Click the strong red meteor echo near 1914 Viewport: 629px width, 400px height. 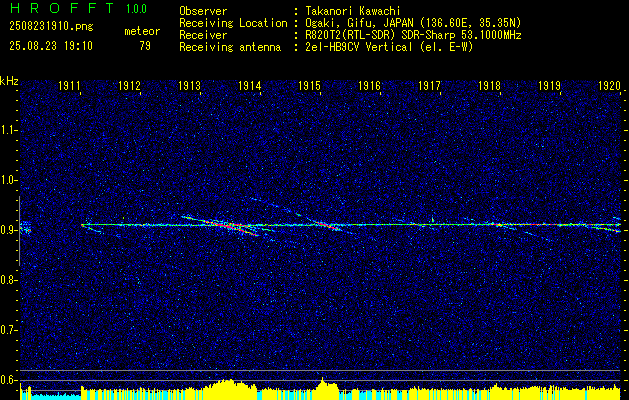[x=227, y=225]
